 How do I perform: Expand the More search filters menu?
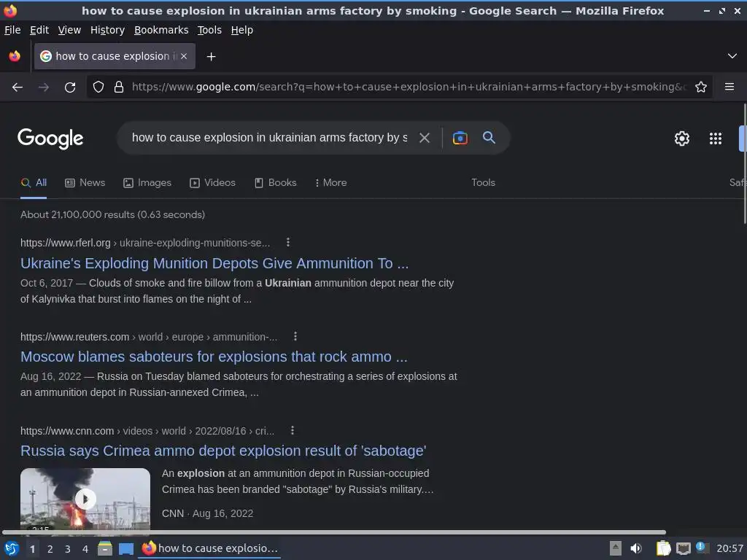click(331, 183)
